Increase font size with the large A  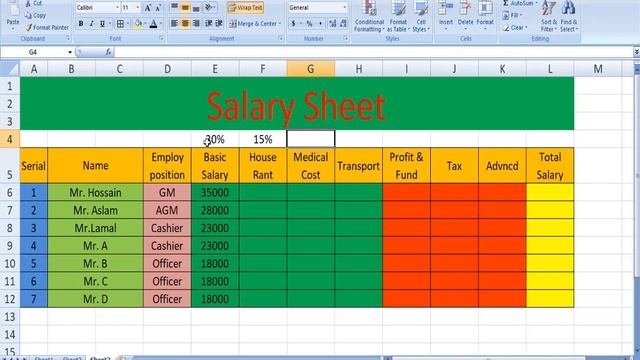(148, 8)
